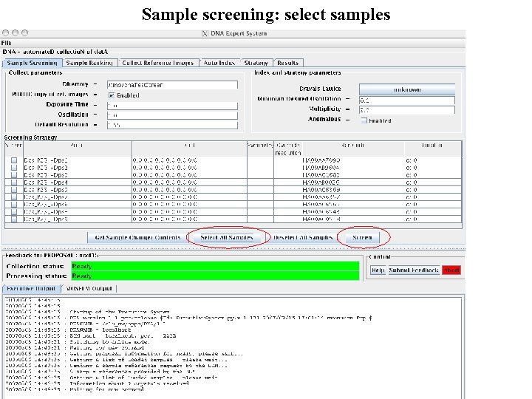
Task: Click the Exposure Time field
Action: 172,106
